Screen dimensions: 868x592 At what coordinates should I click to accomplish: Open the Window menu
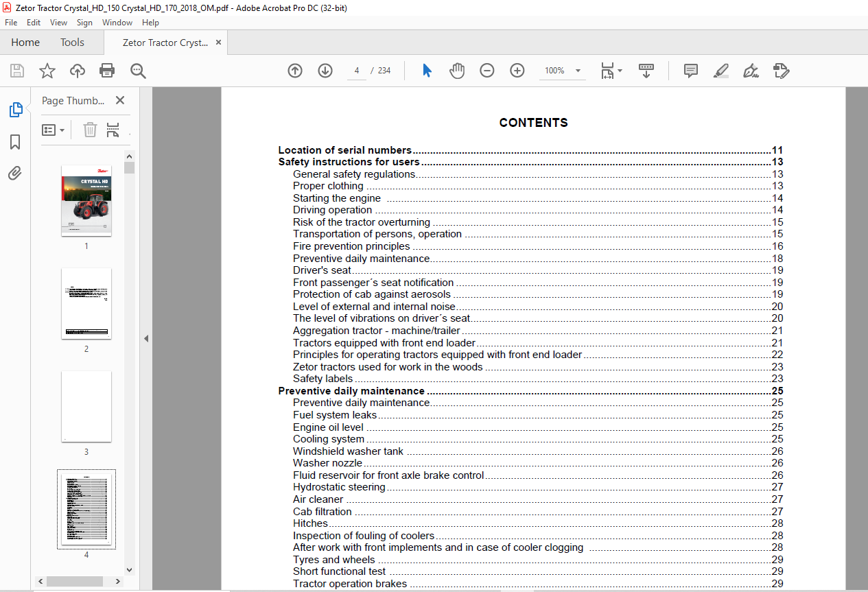(117, 23)
